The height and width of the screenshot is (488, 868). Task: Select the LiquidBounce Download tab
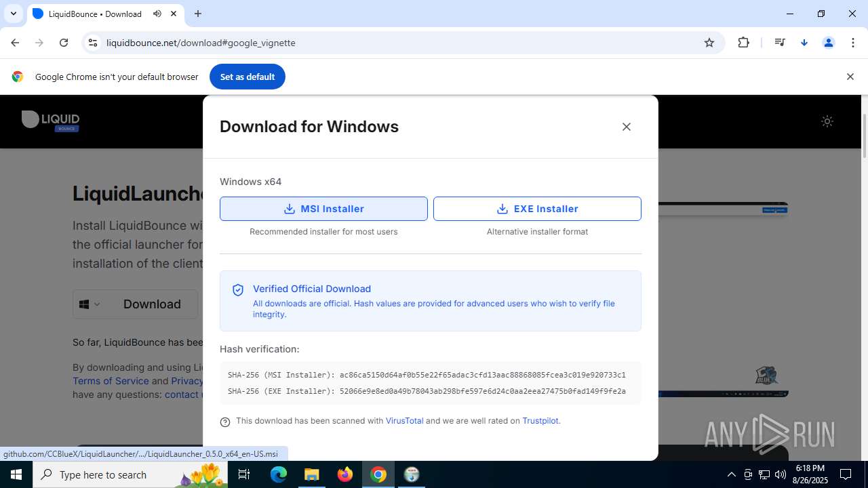point(105,14)
